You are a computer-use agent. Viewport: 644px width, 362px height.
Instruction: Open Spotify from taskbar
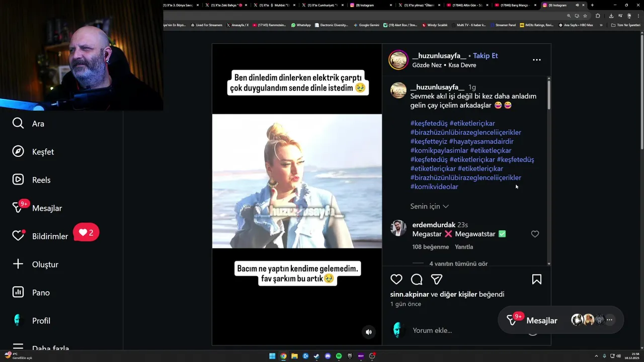(339, 356)
